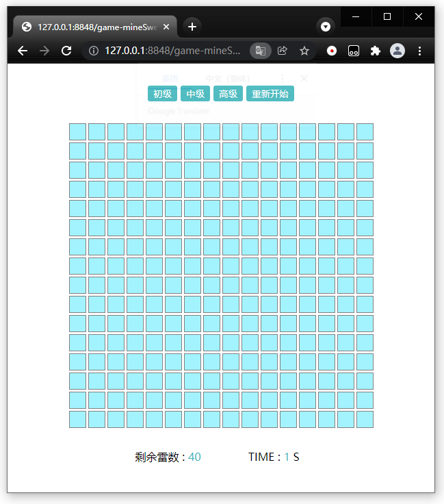444x504 pixels.
Task: Open a new tab with plus button
Action: [x=192, y=27]
